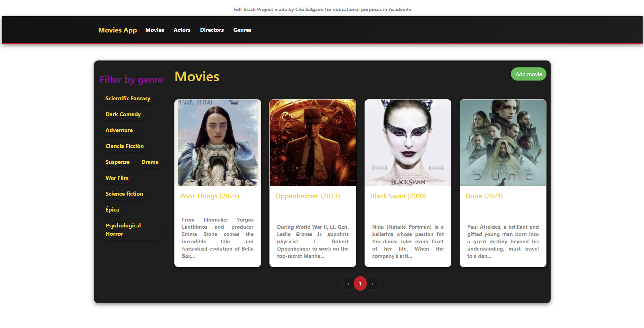
Task: Click the Black Swan description text
Action: 408,241
